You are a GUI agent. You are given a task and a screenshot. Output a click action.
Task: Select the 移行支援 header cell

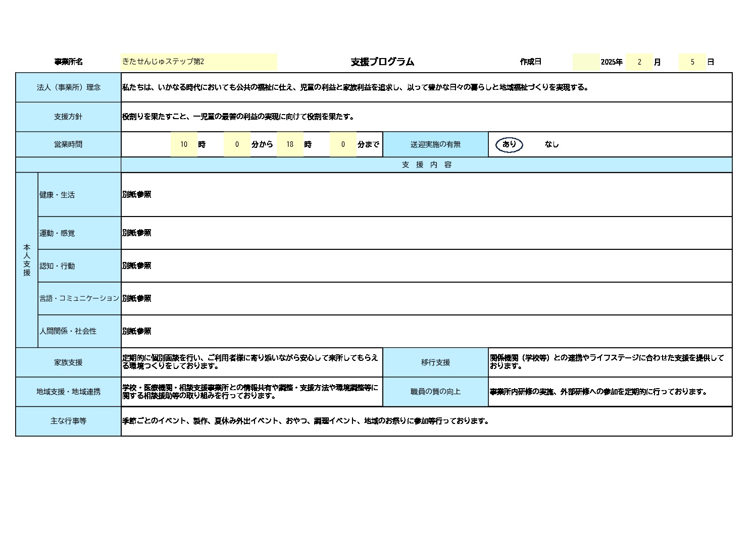(437, 362)
